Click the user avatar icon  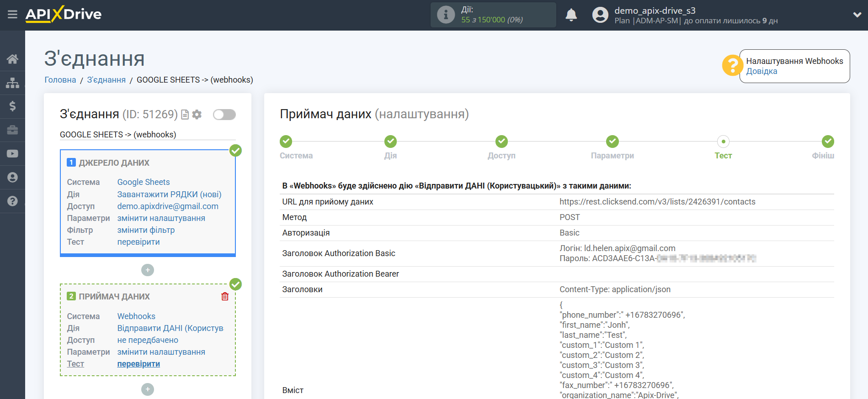[x=600, y=15]
